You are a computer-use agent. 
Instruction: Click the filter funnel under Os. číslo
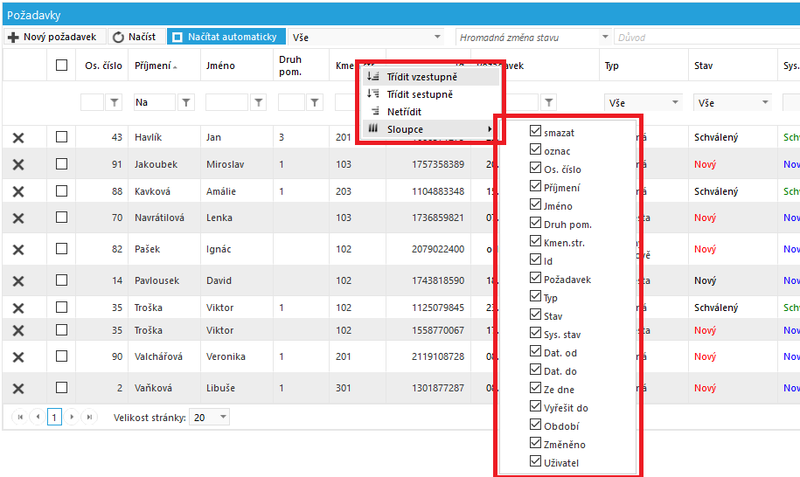[x=114, y=103]
